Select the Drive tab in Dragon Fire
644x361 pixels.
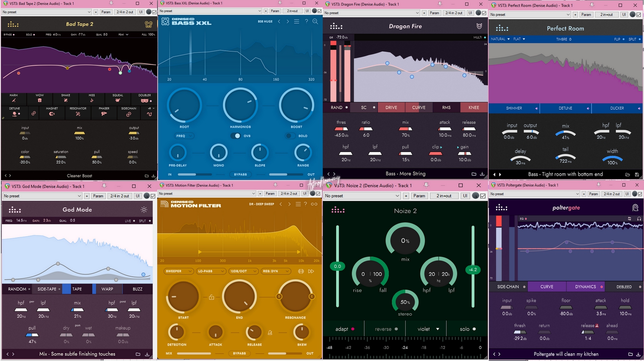[x=391, y=107]
